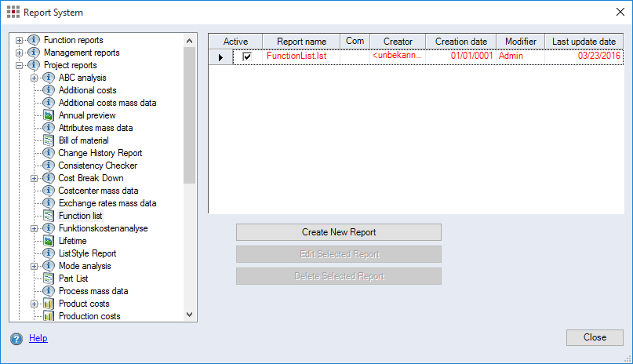This screenshot has width=633, height=364.
Task: Click the 03/23/2016 last update cell
Action: (x=584, y=56)
